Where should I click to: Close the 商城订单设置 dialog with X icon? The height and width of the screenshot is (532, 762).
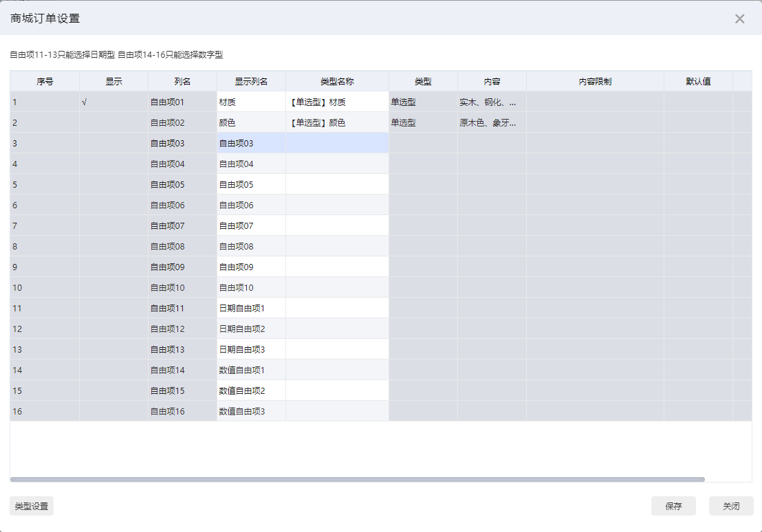click(x=739, y=19)
